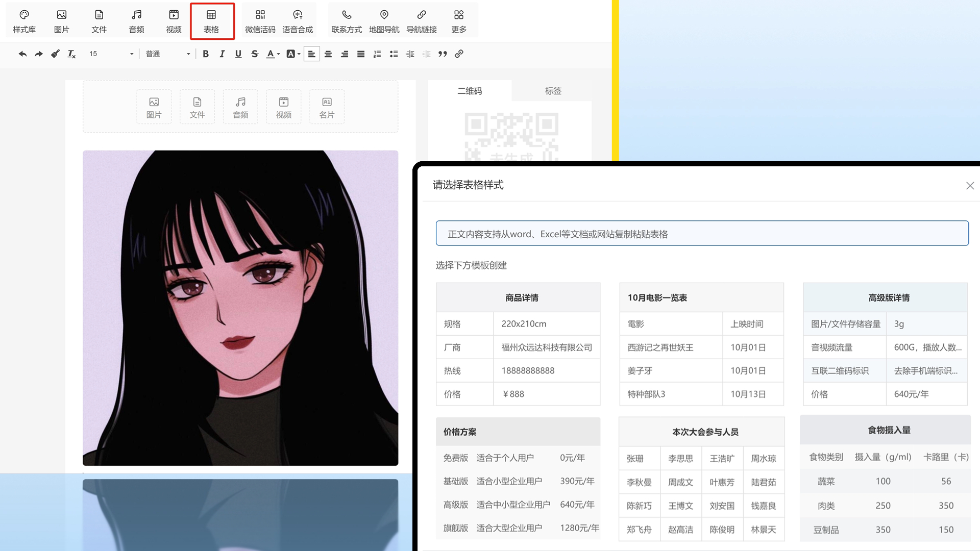Open paragraph style dropdown 普通

167,54
